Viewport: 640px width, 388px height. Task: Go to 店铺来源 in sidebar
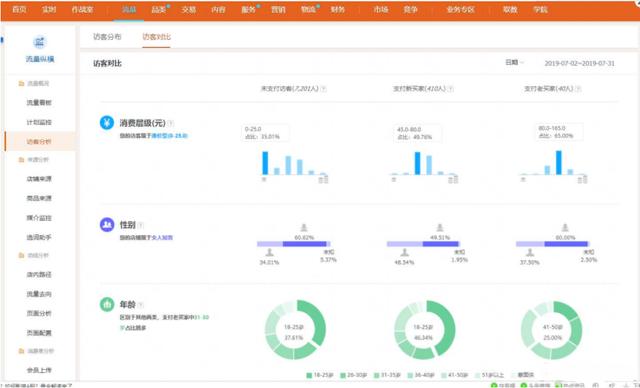coord(39,179)
